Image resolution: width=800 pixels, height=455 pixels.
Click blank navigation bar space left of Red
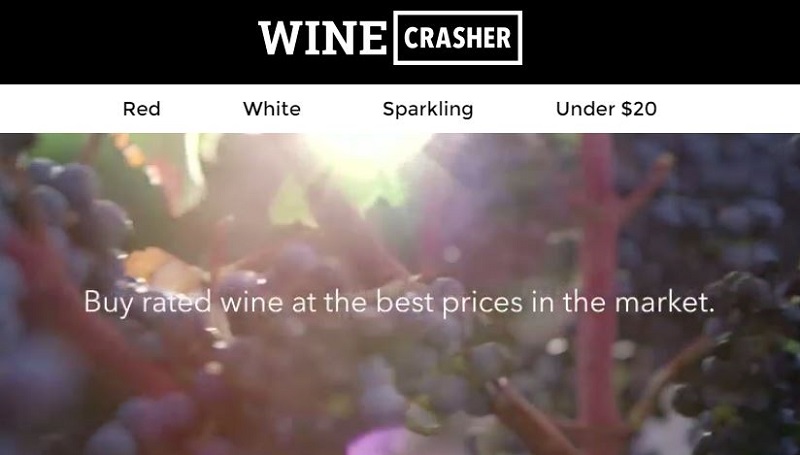(60, 109)
